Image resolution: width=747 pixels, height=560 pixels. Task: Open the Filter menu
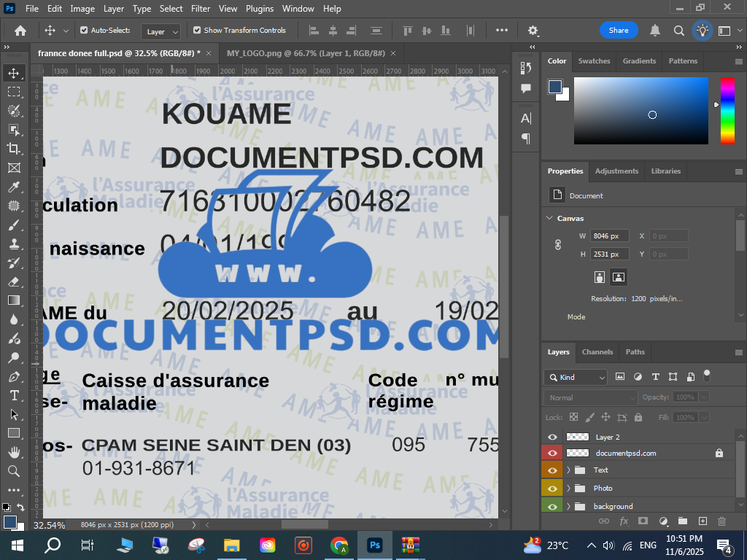[201, 9]
